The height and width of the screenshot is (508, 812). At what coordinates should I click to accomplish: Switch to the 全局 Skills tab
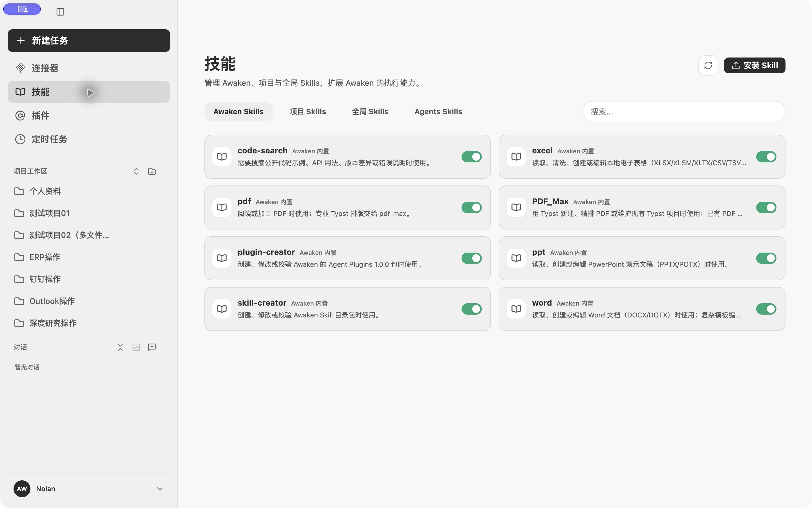click(370, 112)
